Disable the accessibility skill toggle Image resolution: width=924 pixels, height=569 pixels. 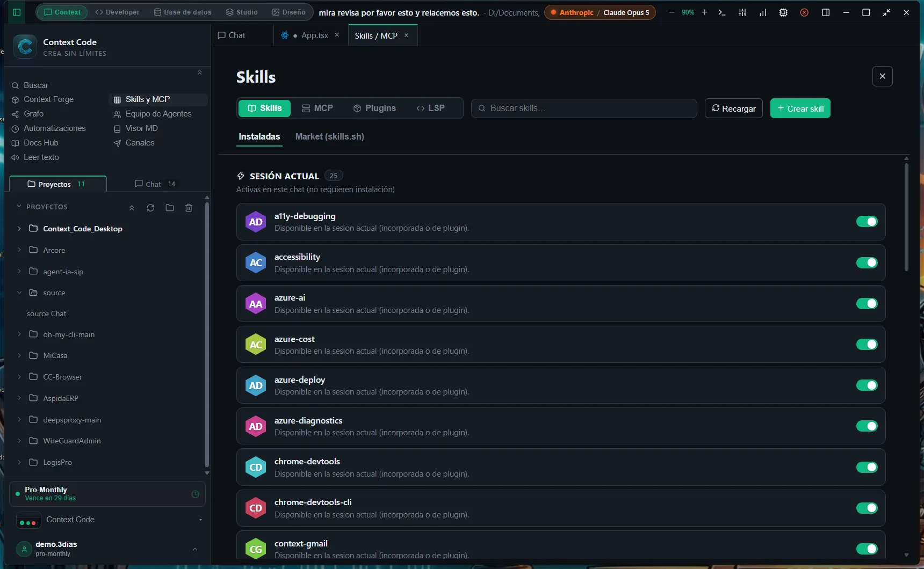[x=867, y=262]
